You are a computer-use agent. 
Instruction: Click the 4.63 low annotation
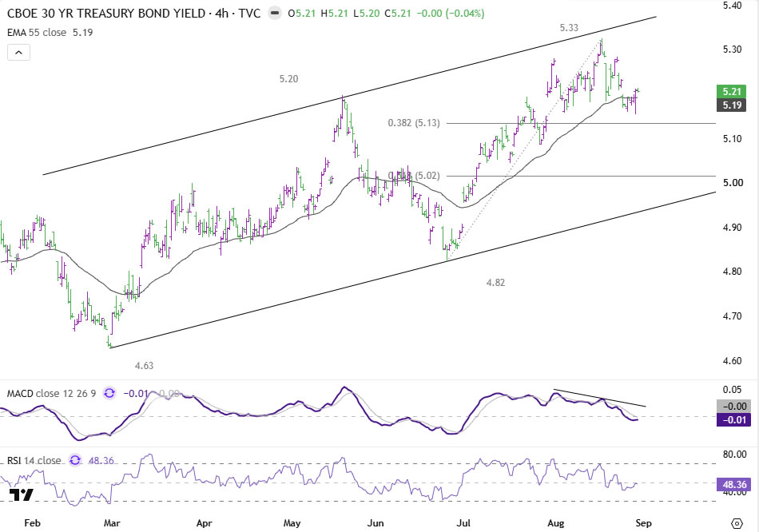tap(144, 366)
